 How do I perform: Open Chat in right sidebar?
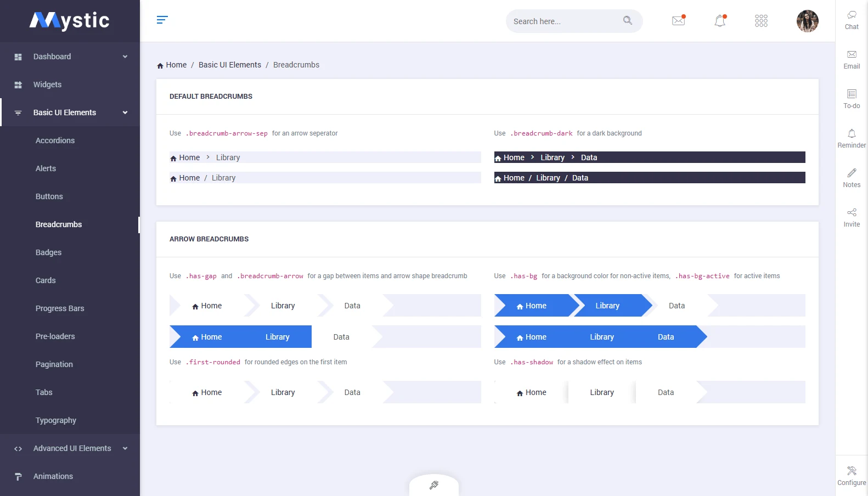tap(852, 20)
